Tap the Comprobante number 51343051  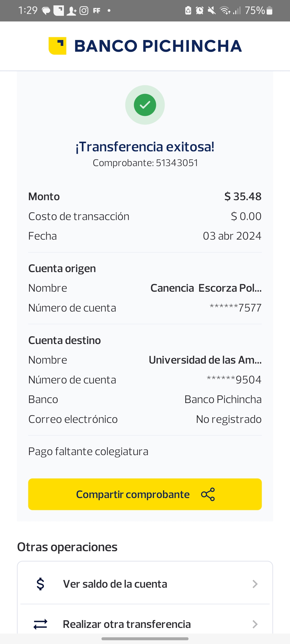click(177, 163)
